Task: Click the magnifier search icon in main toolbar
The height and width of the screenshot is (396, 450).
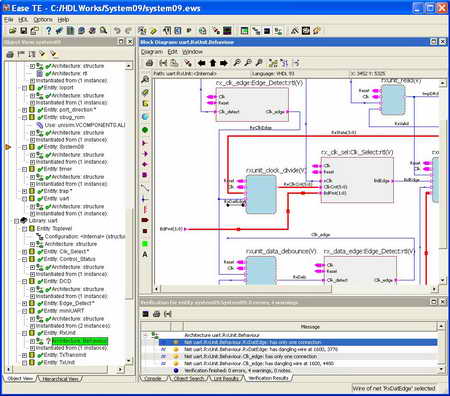Action: pos(104,31)
